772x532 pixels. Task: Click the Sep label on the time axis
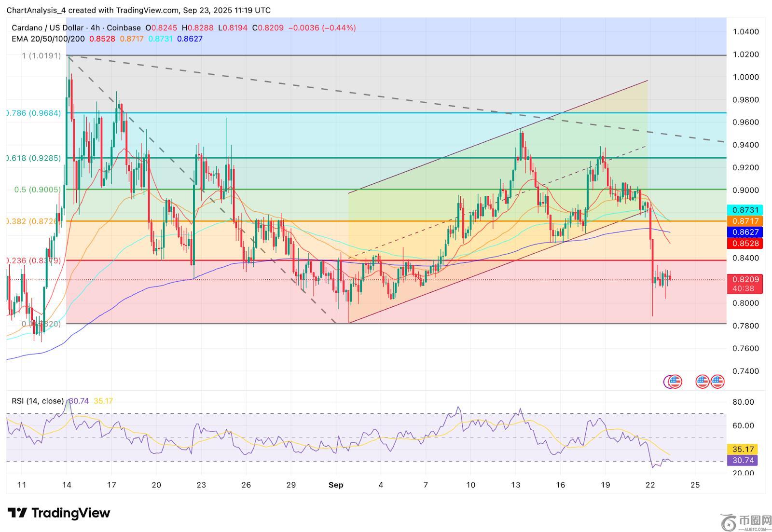pyautogui.click(x=336, y=485)
